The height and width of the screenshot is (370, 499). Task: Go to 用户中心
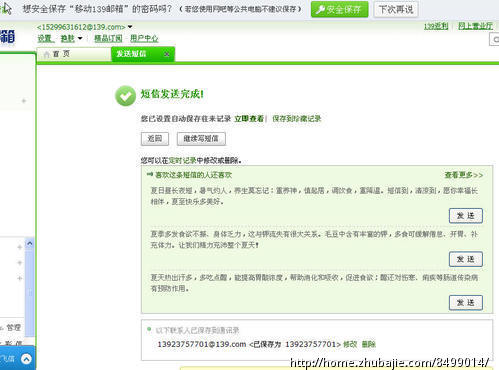(x=144, y=38)
